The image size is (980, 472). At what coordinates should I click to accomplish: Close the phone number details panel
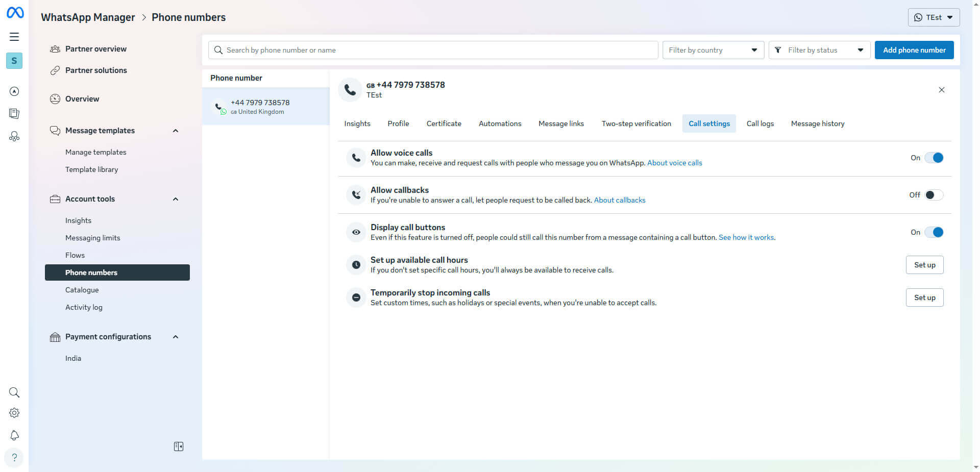tap(941, 90)
